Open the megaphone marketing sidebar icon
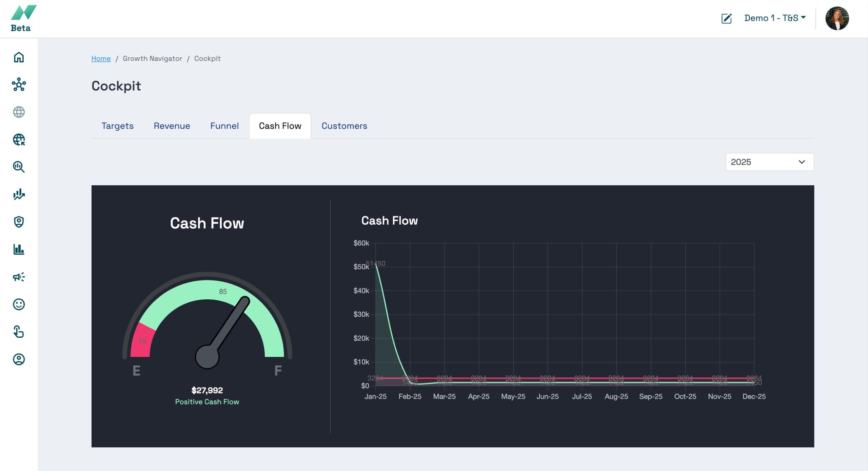Viewport: 868px width, 471px height. click(x=19, y=277)
